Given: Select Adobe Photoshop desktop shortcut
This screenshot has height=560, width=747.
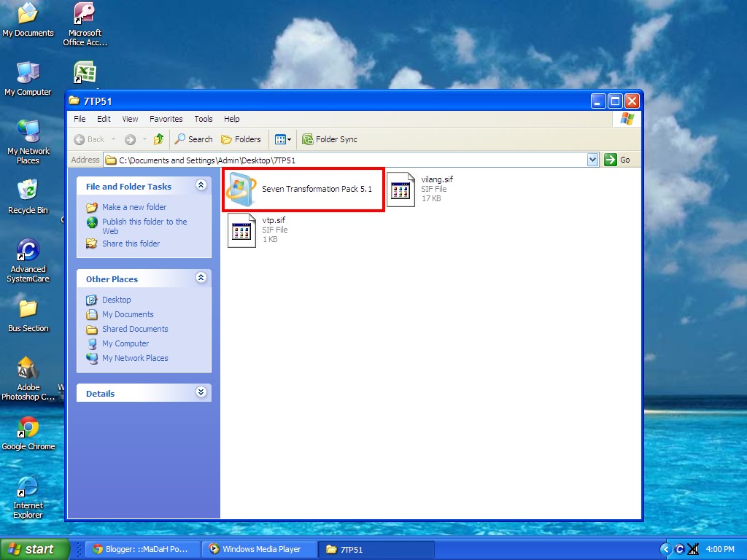Looking at the screenshot, I should [28, 378].
